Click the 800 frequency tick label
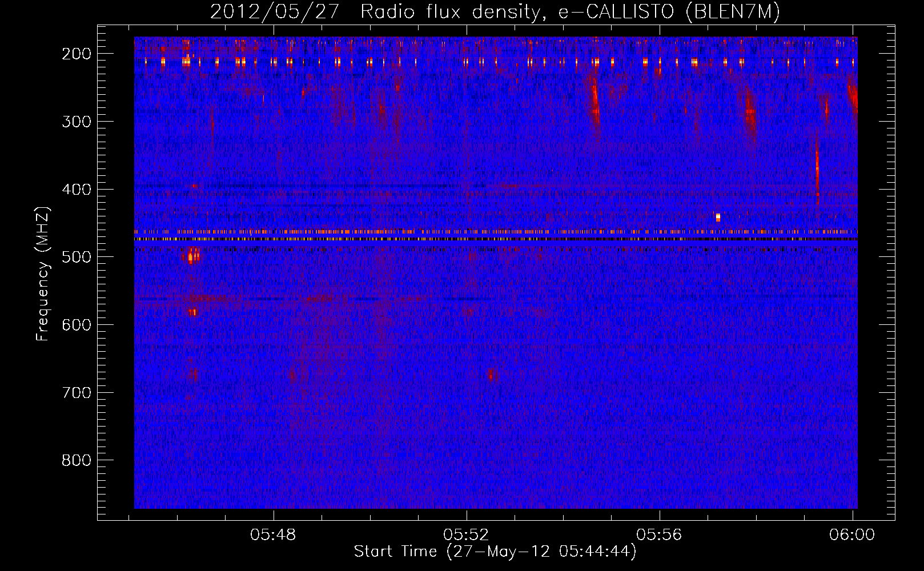 [x=77, y=460]
